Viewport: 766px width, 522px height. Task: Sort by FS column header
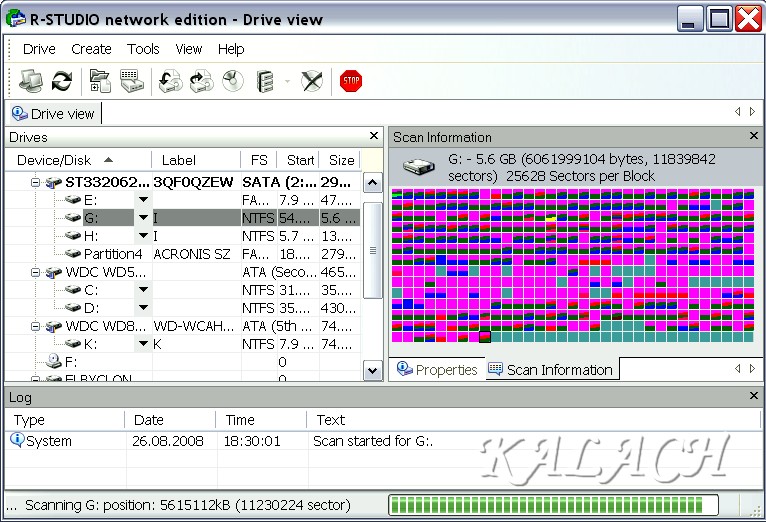point(259,160)
